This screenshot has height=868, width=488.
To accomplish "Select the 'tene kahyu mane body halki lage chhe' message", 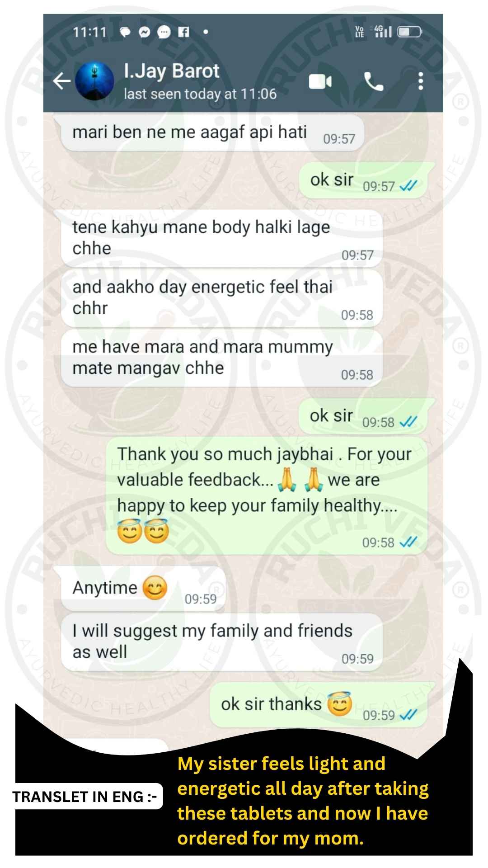I will pyautogui.click(x=221, y=238).
